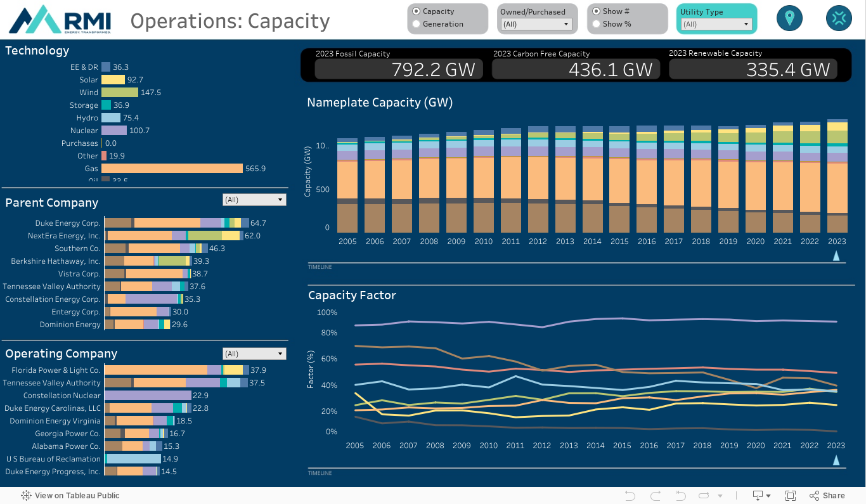This screenshot has height=504, width=866.
Task: Click the Southern Co. label
Action: 77,249
